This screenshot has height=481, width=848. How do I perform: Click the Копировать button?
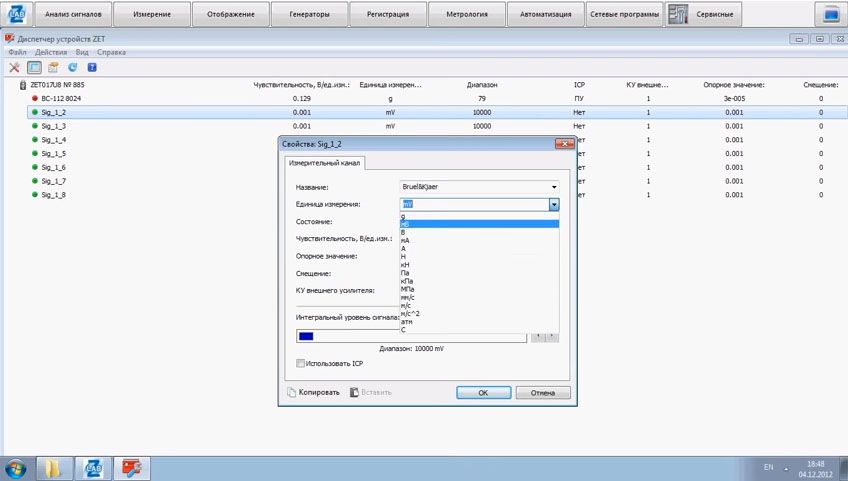point(314,392)
